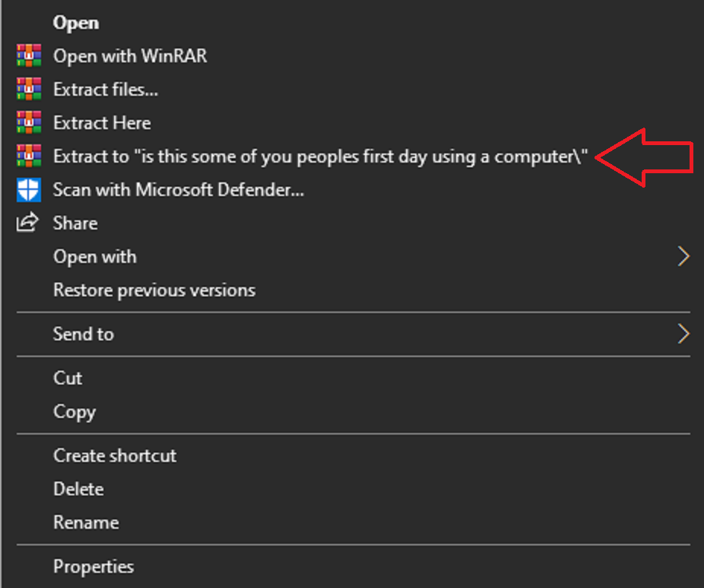Click the WinRAR icon beside Open with WinRAR
The width and height of the screenshot is (704, 588).
[29, 55]
